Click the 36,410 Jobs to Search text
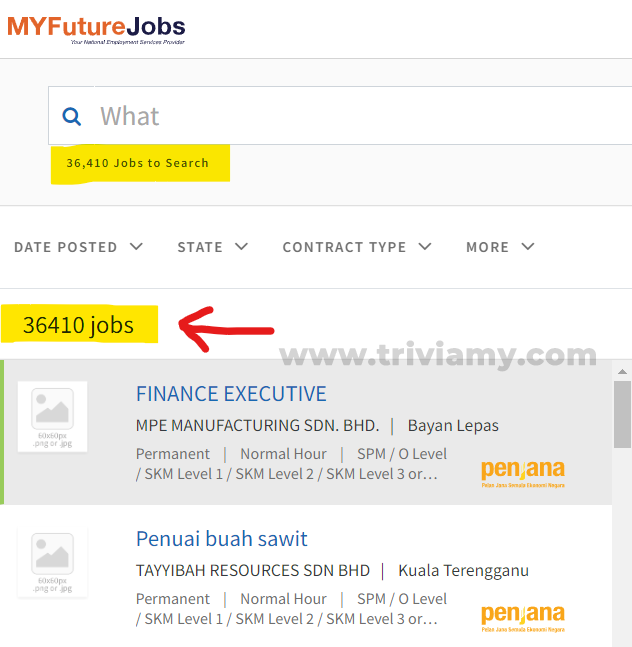The image size is (632, 647). (x=137, y=163)
